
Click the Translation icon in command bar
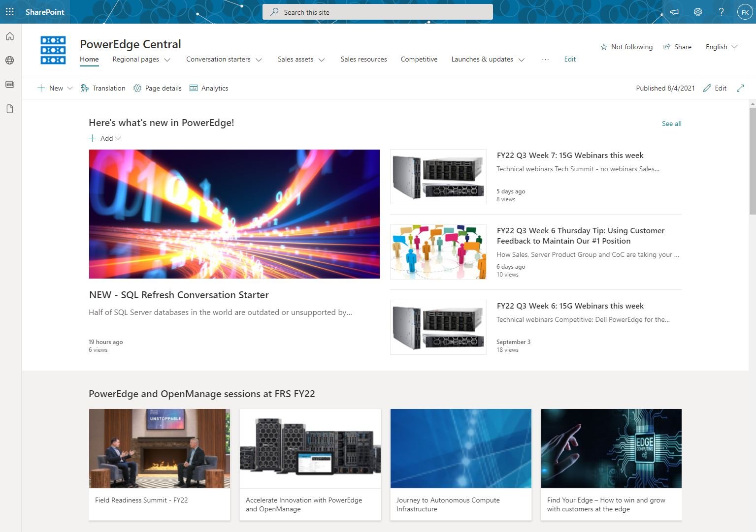[x=85, y=88]
